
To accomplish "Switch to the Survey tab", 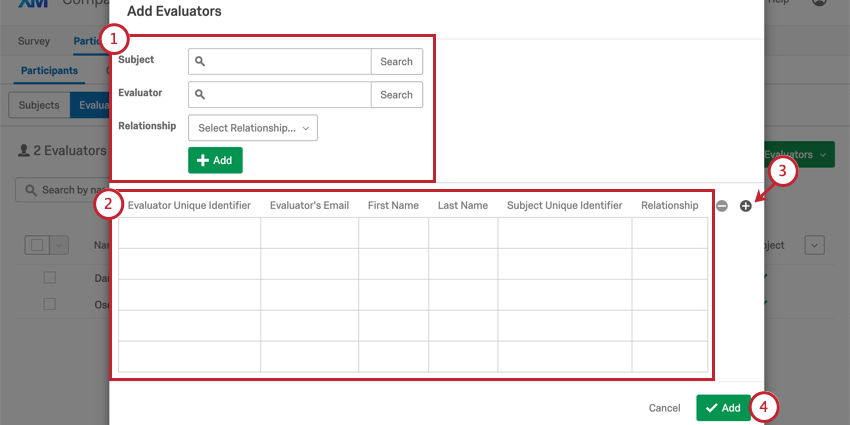I will [x=34, y=41].
